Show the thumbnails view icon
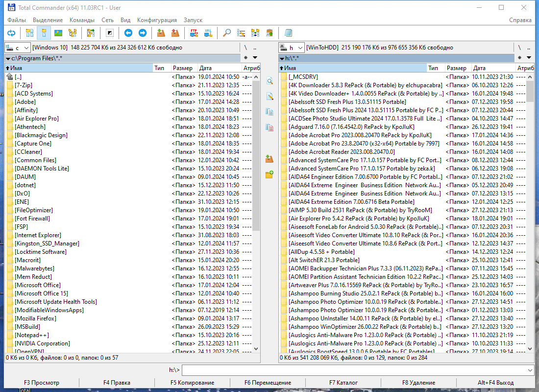 (58, 33)
